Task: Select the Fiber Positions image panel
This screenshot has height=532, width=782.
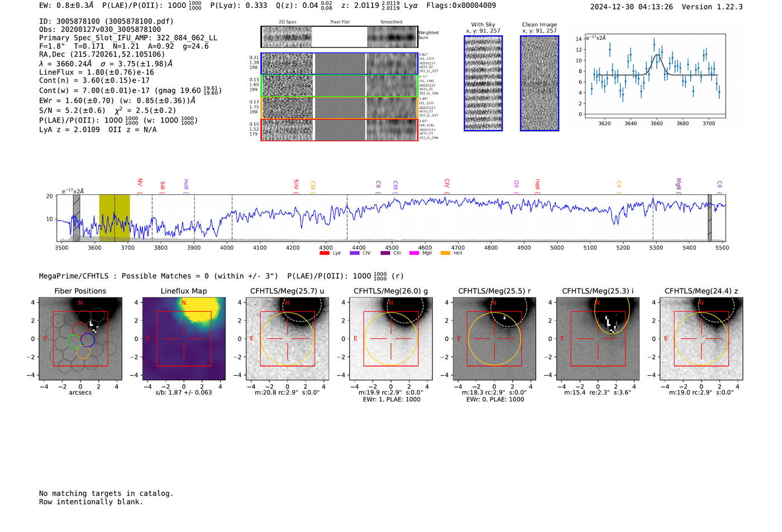Action: [x=80, y=338]
